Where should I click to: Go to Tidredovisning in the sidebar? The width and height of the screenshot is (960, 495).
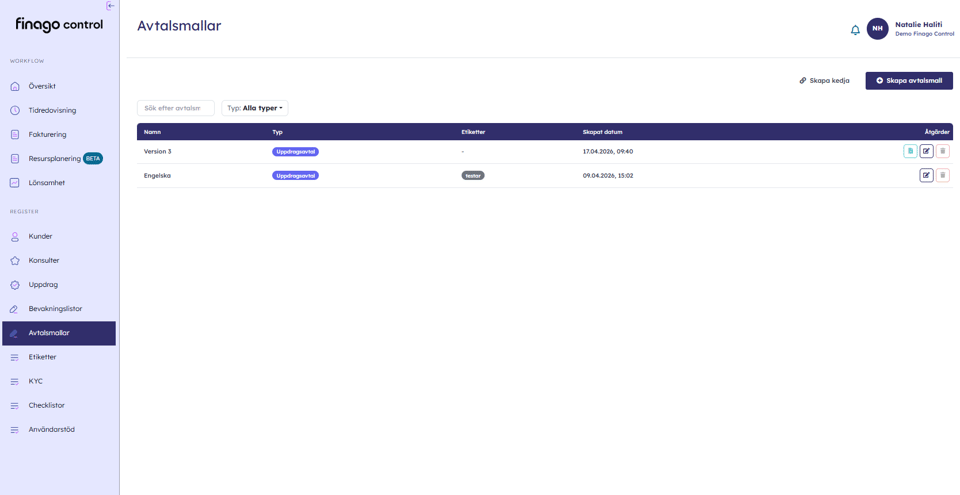pos(52,110)
